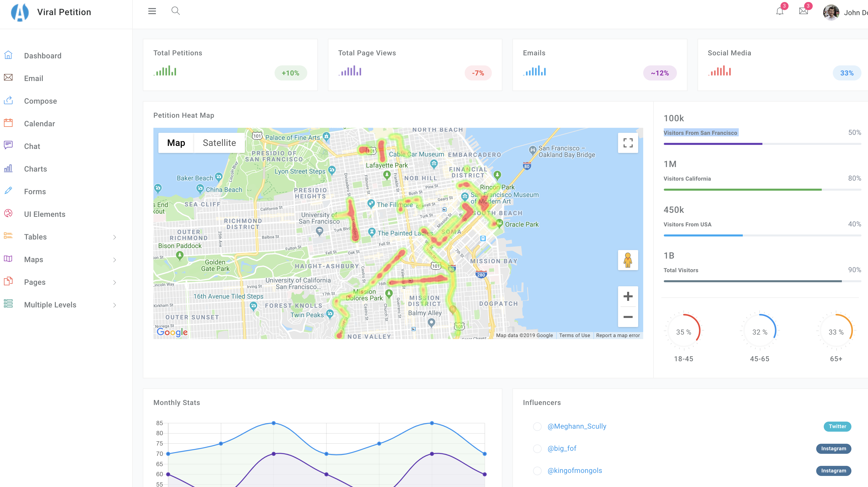
Task: Expand the Multiple Levels sidebar submenu
Action: point(115,305)
